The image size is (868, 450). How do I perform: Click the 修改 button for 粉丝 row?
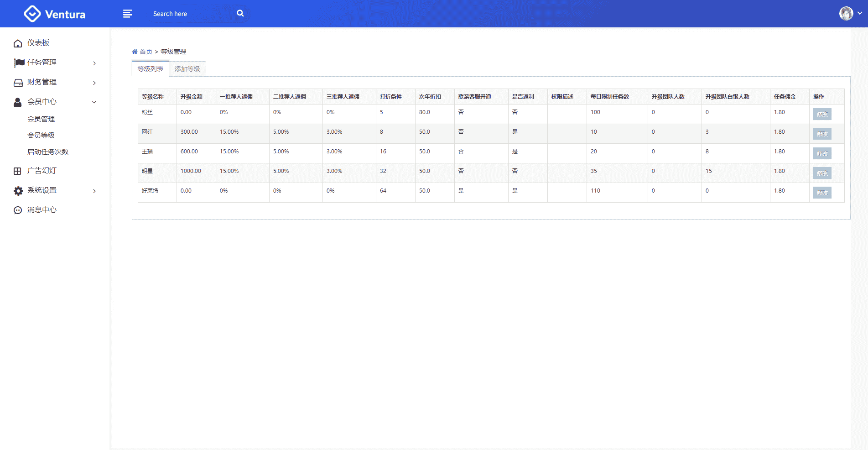(822, 114)
